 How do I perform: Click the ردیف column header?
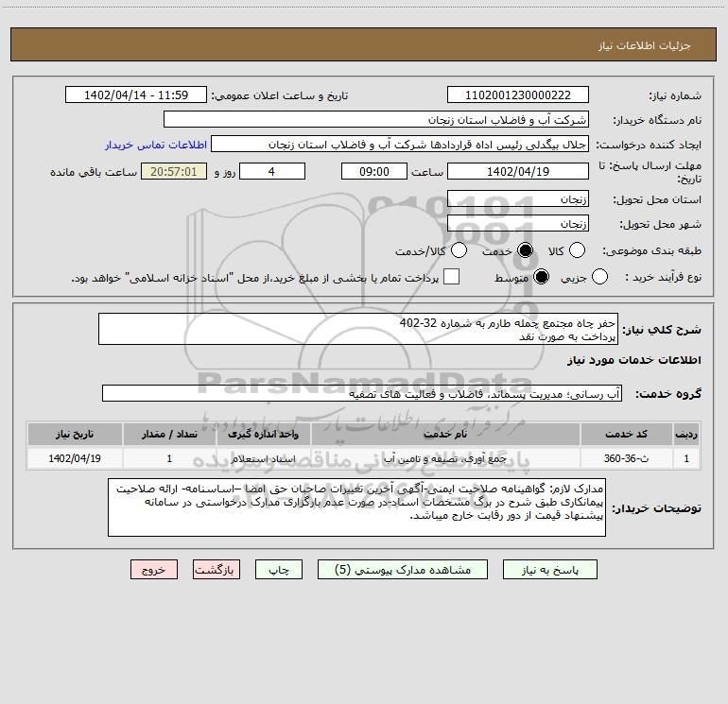[686, 435]
